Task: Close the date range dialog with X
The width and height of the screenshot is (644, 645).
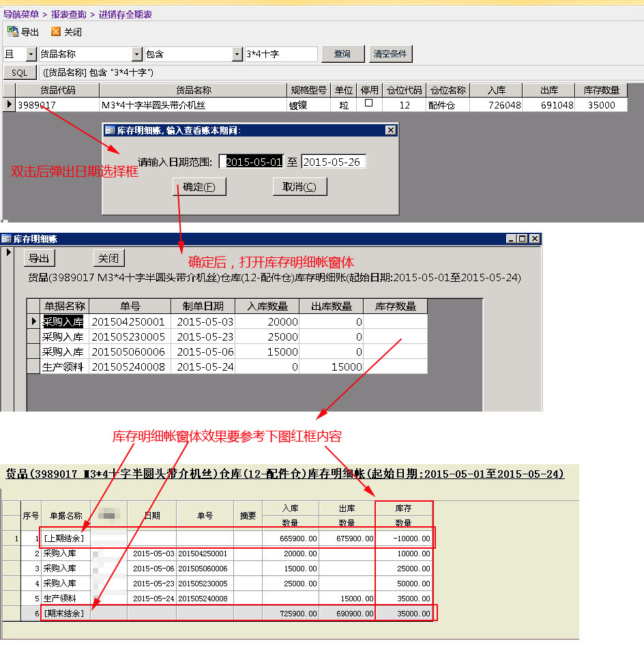Action: coord(390,130)
